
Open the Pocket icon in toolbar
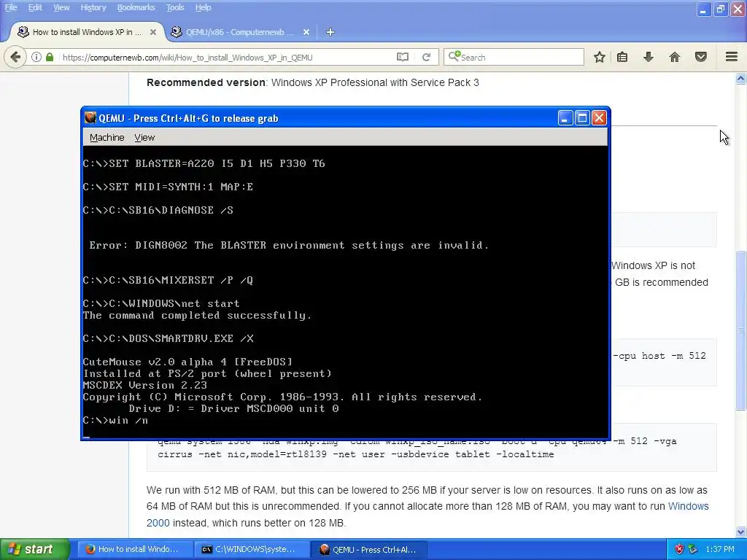(701, 57)
